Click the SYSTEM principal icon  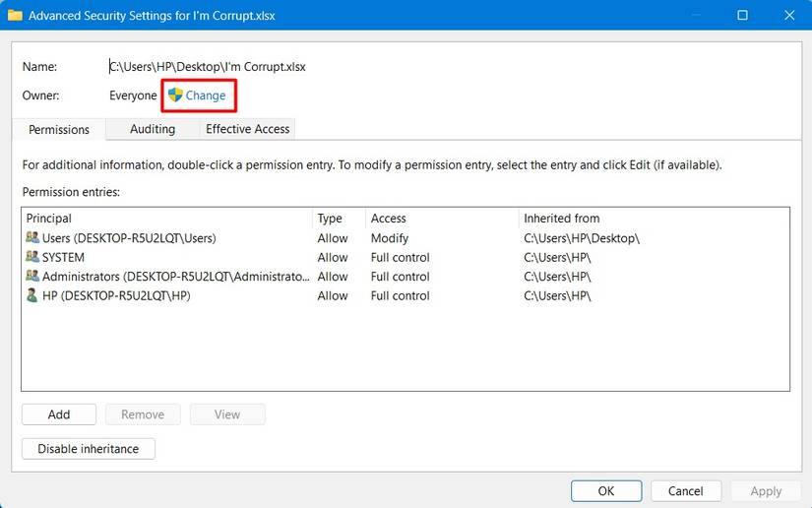[32, 257]
